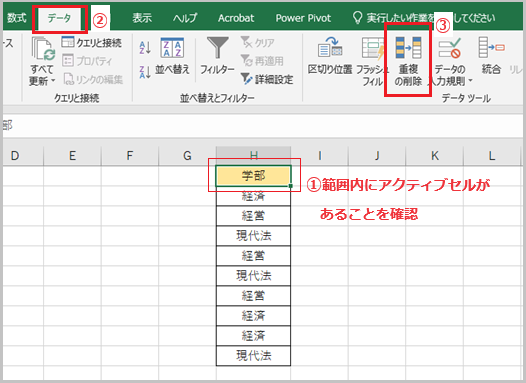Select column F header
The image size is (526, 383).
tap(129, 156)
